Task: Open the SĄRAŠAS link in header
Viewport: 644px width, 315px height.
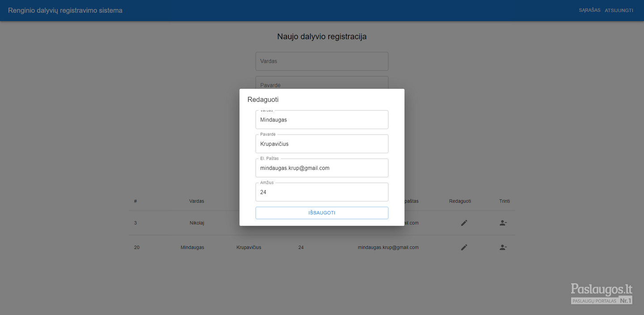Action: [x=589, y=10]
